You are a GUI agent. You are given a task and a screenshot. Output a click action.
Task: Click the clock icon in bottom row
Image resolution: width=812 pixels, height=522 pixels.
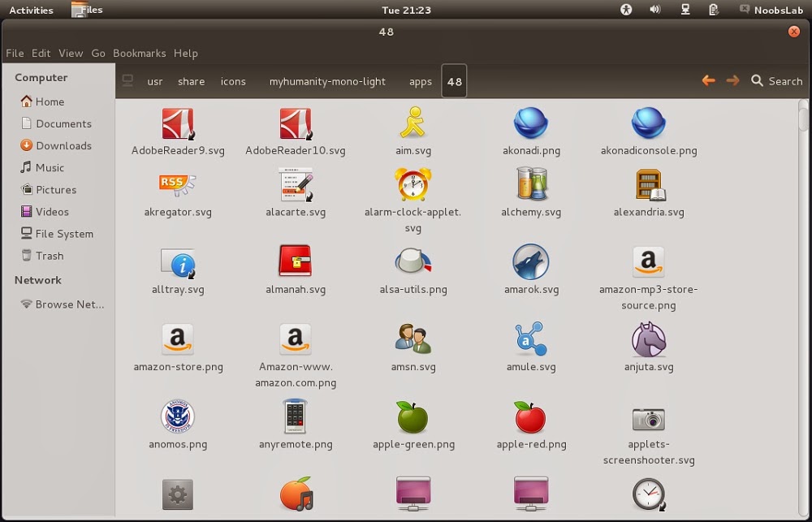[649, 494]
